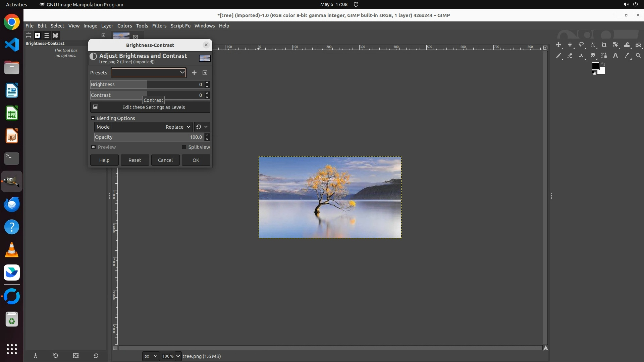
Task: Select the Free Select lasso tool
Action: [581, 45]
